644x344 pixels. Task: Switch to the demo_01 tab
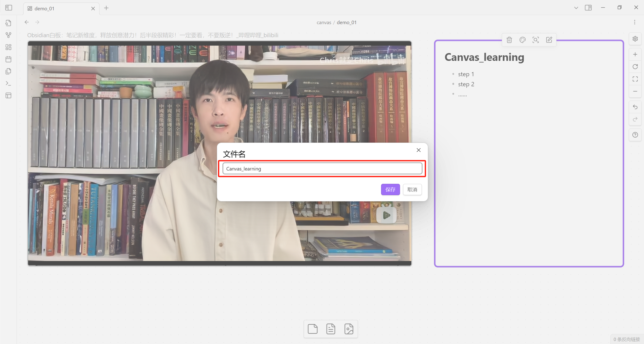pyautogui.click(x=45, y=9)
